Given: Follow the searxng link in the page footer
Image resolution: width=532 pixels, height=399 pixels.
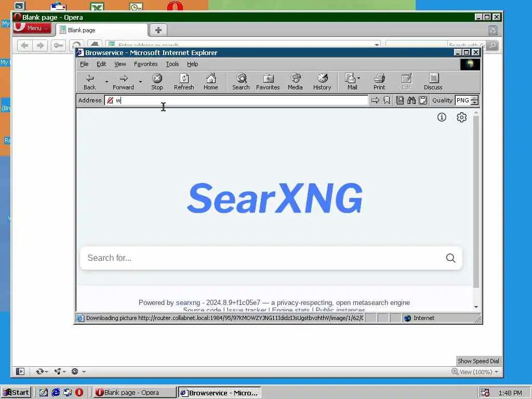Looking at the screenshot, I should [188, 302].
